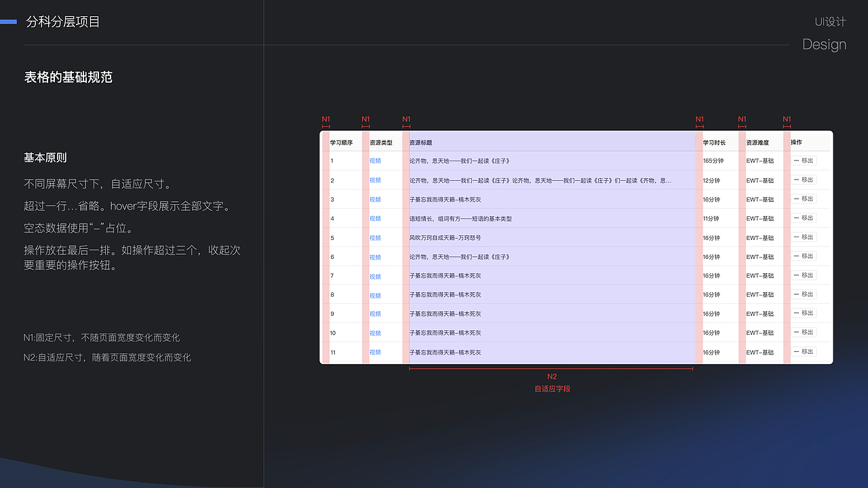Open the 视频 link in row 1

(375, 161)
